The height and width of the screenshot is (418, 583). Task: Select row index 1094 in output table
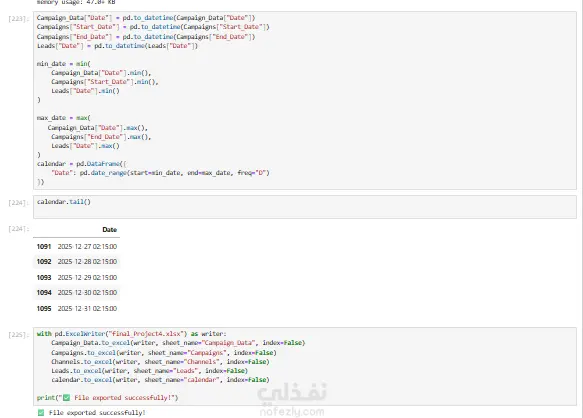coord(44,293)
